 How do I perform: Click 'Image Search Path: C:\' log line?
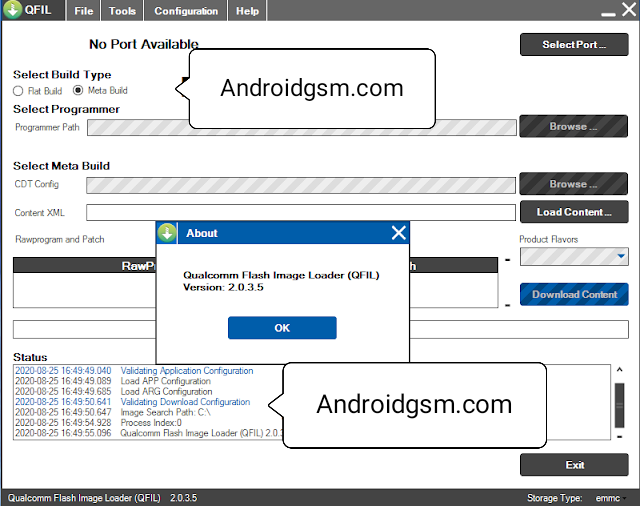pos(165,413)
